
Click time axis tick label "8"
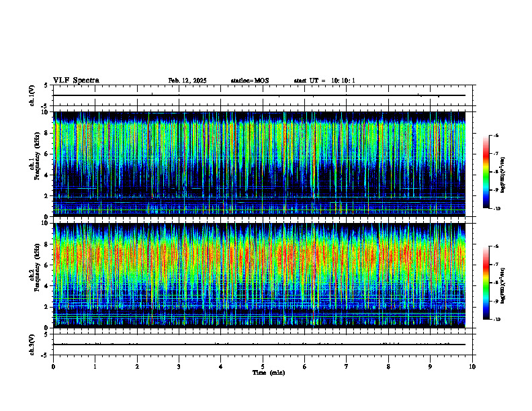388,367
